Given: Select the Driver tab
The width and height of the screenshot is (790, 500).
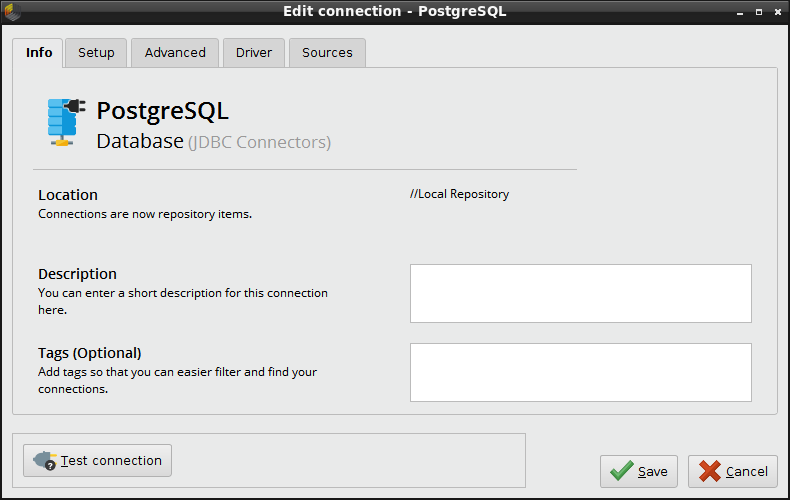Looking at the screenshot, I should pyautogui.click(x=254, y=53).
